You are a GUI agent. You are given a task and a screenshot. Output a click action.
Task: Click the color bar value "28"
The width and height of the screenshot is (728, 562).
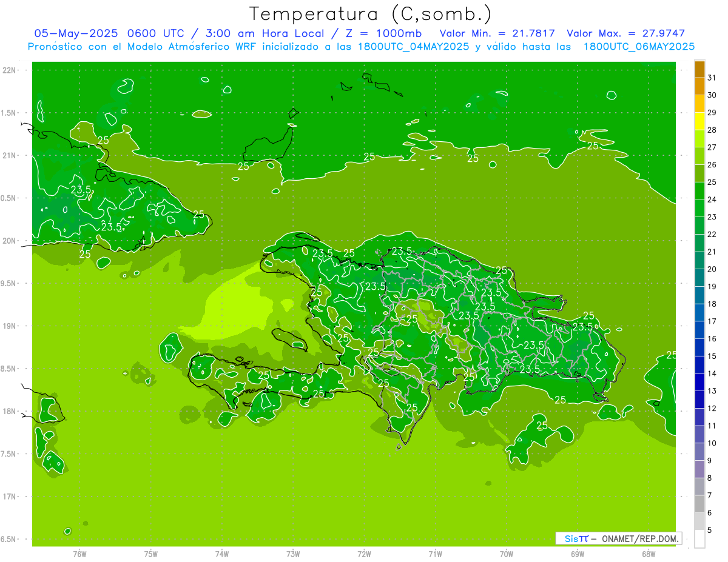712,130
